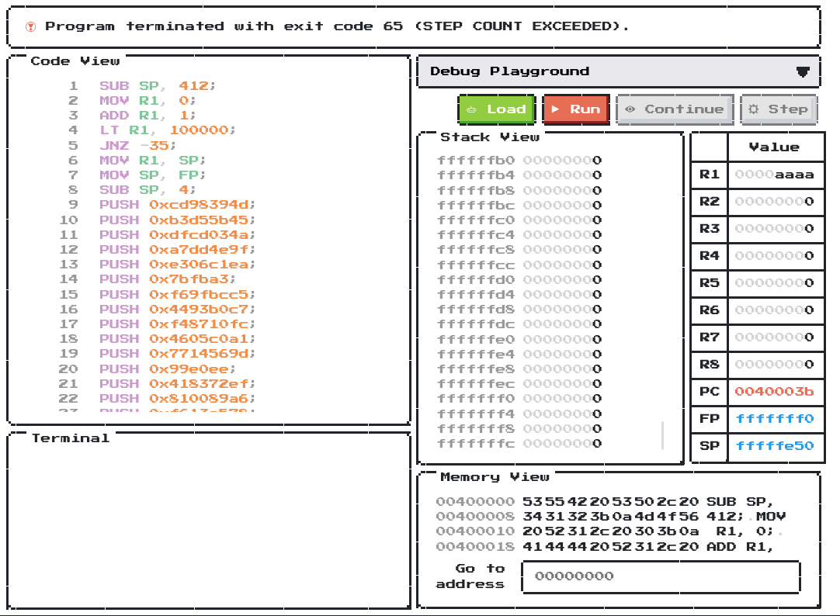Click stack address ffffffe0 row
This screenshot has width=840, height=616.
(x=519, y=339)
